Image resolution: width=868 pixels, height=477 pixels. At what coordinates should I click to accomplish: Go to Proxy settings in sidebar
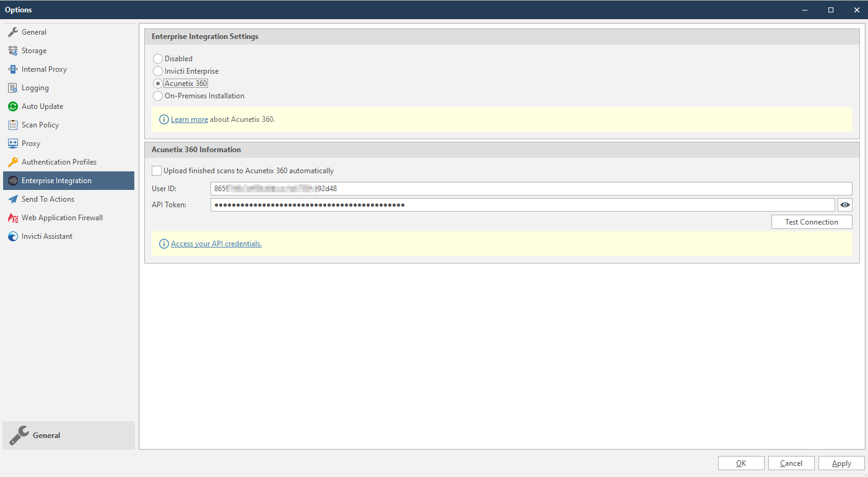point(69,144)
